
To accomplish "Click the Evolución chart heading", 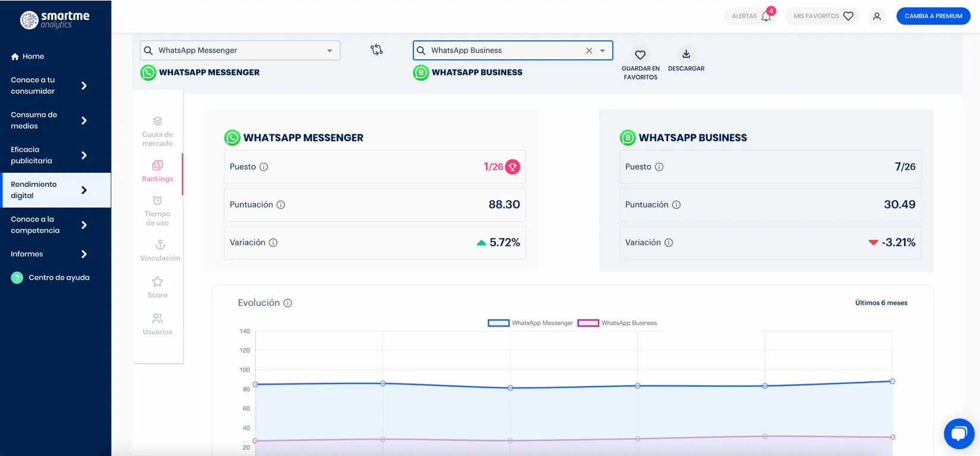I will 259,303.
